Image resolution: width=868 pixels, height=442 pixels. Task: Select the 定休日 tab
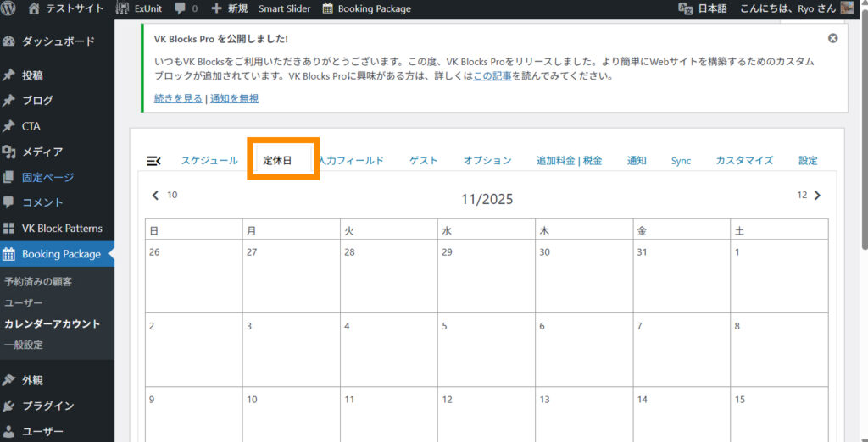click(277, 160)
